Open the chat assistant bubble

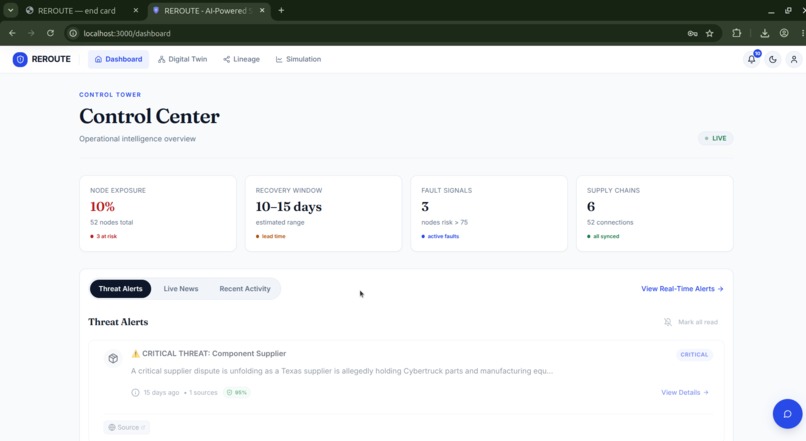[x=787, y=414]
